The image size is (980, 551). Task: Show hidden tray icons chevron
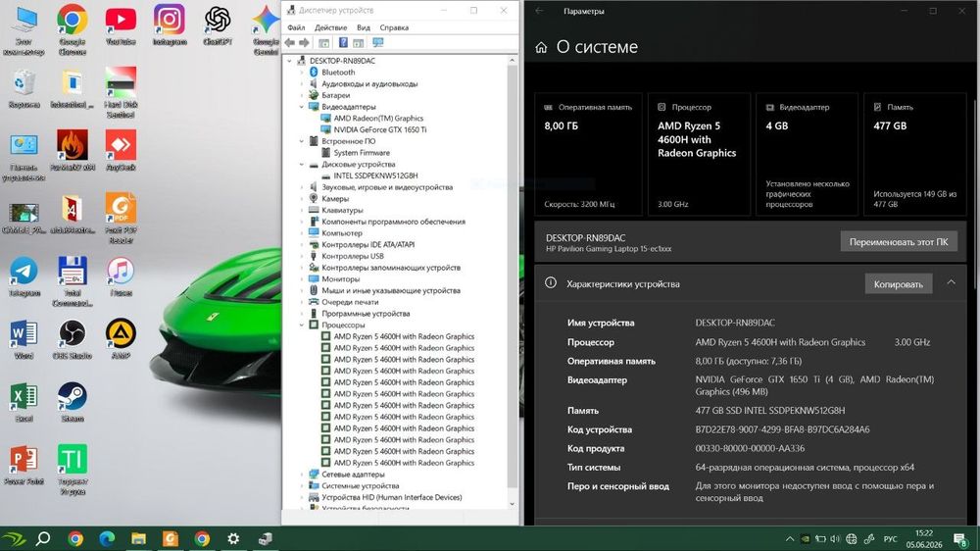789,539
